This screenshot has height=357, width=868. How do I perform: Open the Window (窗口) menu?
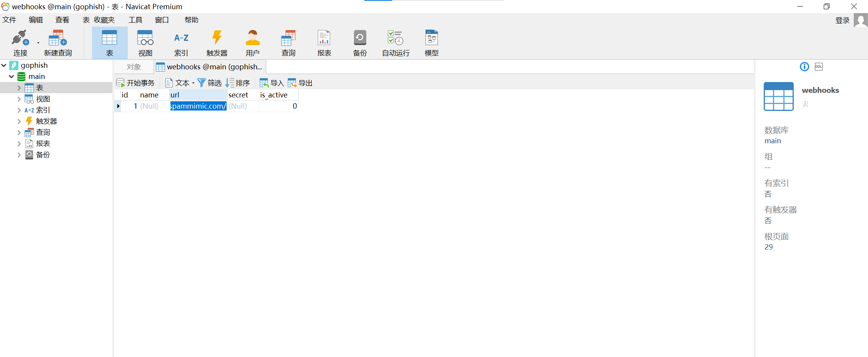tap(162, 20)
